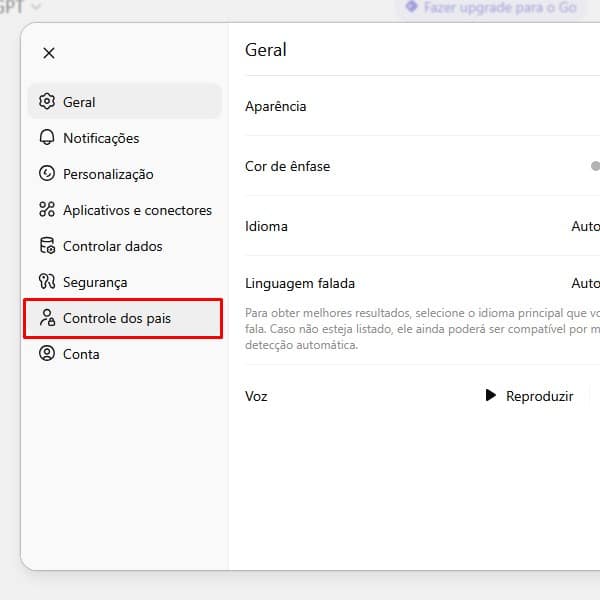Click the database icon for Controlar dados
The image size is (600, 600).
(x=47, y=246)
